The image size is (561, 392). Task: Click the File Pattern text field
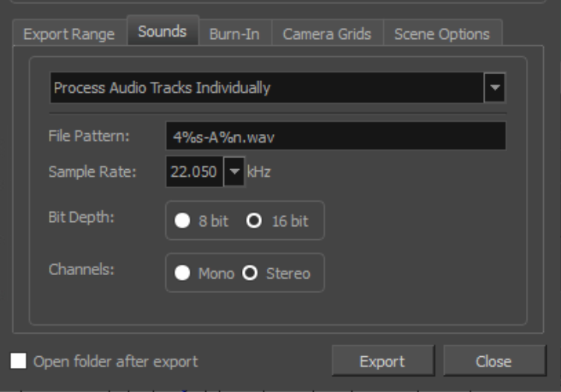pos(336,136)
